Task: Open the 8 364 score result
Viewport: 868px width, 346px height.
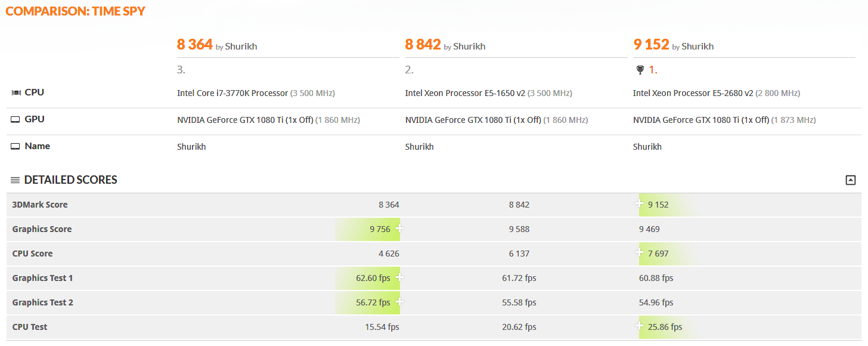Action: pos(194,44)
